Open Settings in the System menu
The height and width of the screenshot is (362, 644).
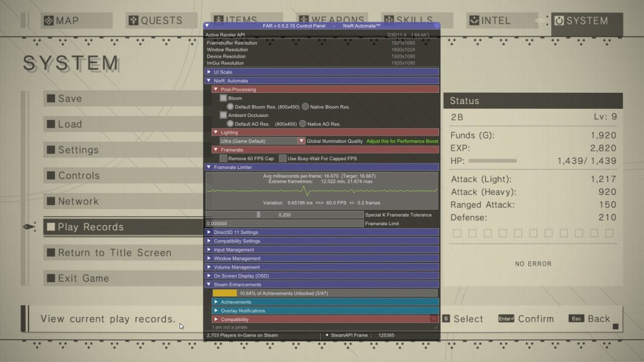click(x=123, y=150)
